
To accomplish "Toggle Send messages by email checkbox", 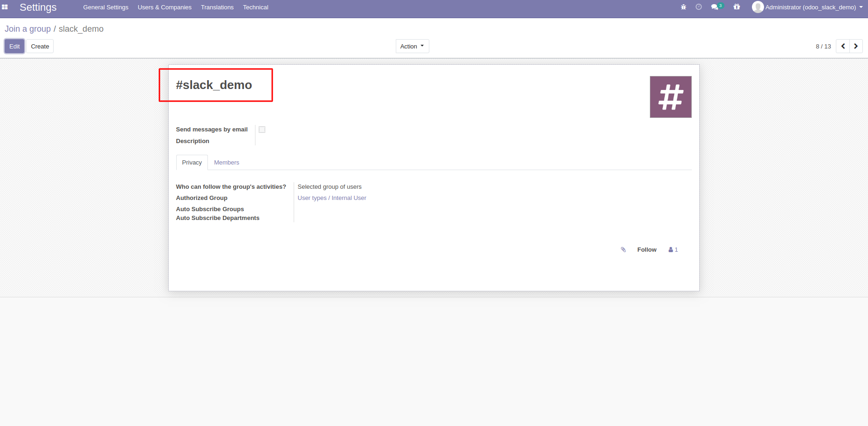I will [262, 130].
